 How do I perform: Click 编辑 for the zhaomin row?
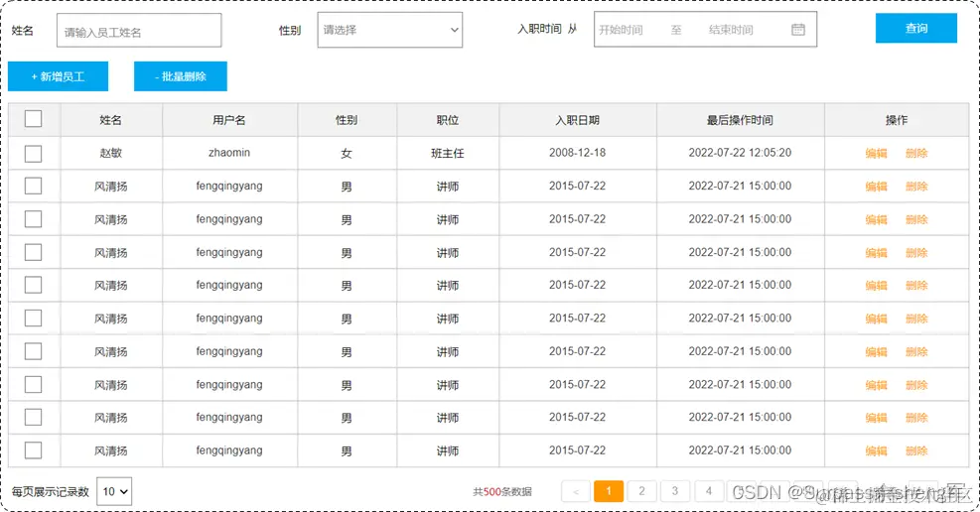pos(877,153)
